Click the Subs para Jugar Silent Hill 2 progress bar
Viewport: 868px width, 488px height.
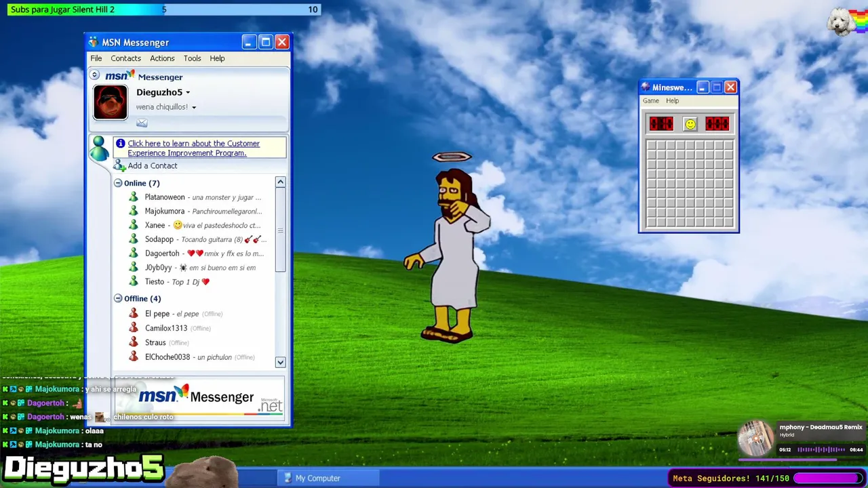click(163, 9)
